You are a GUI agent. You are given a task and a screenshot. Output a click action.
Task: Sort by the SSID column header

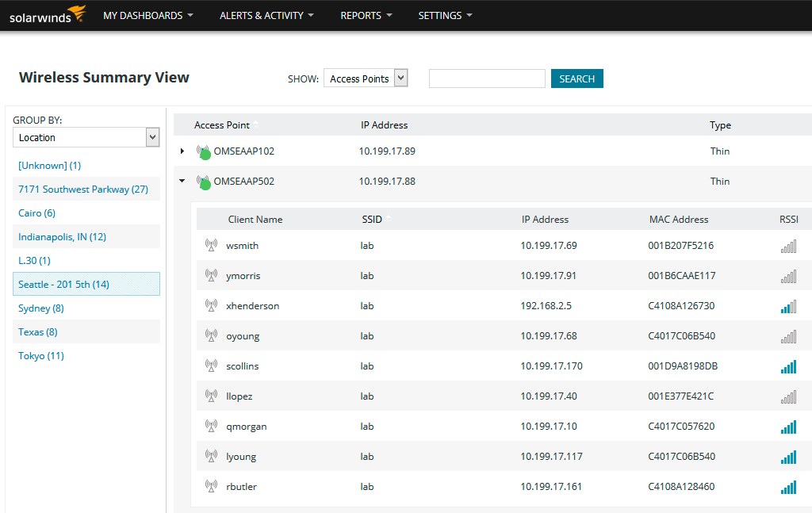tap(372, 219)
